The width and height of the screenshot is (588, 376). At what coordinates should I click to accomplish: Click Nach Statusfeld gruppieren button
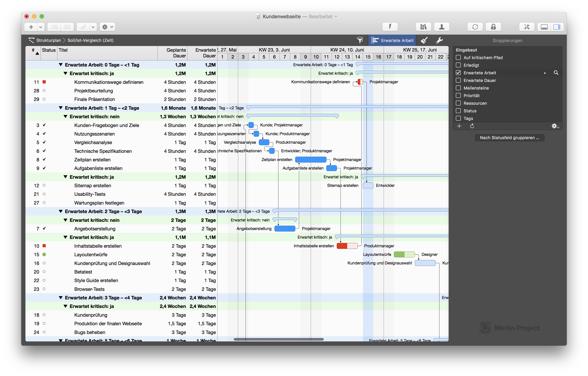tap(510, 138)
